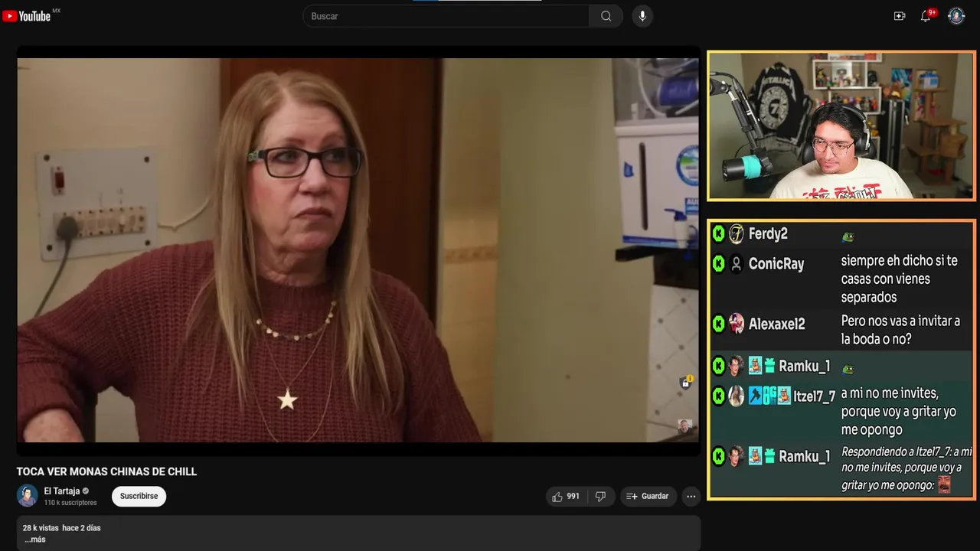
Task: Click the channel watermark in video corner
Action: pos(685,426)
